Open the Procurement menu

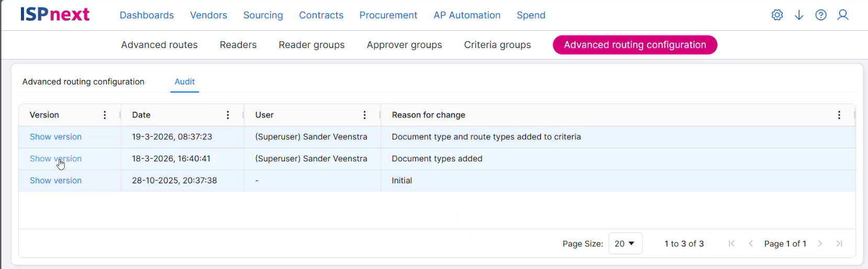388,15
